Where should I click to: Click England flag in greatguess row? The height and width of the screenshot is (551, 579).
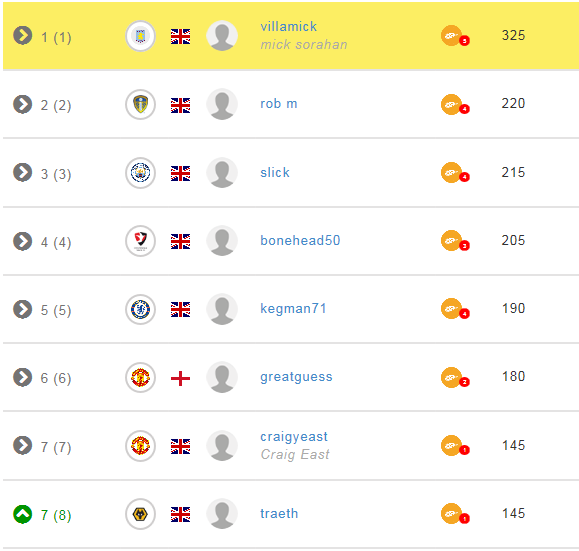pyautogui.click(x=181, y=379)
